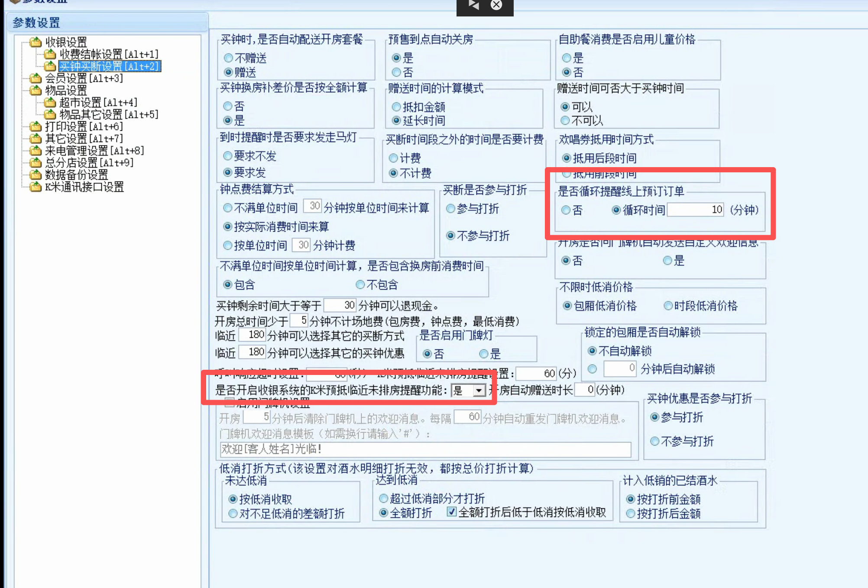Select 不赠送 radio for auto package

tap(228, 58)
